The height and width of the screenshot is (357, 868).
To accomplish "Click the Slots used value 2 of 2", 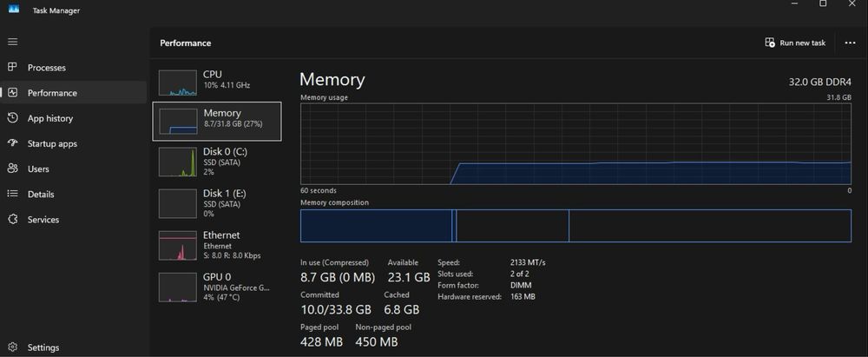I will click(520, 274).
